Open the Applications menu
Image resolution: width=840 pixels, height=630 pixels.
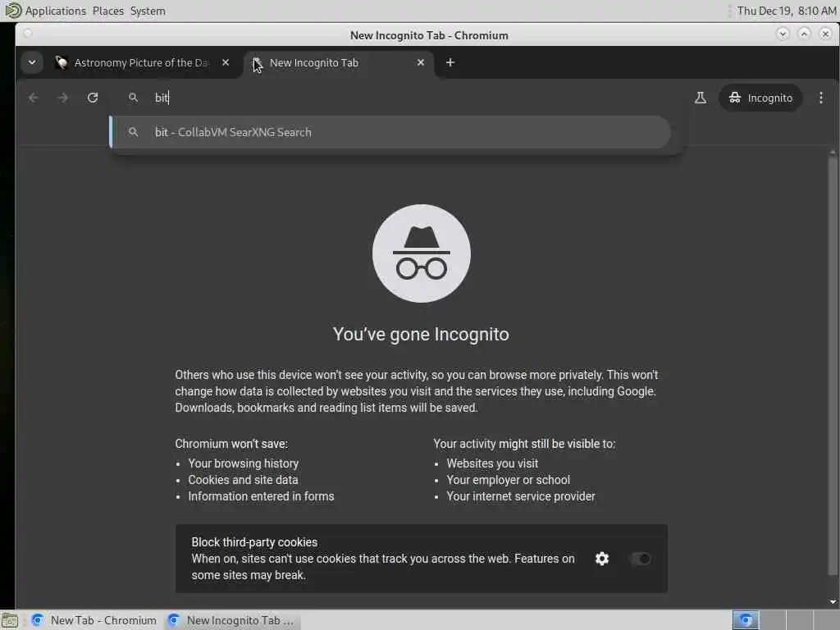click(x=56, y=11)
